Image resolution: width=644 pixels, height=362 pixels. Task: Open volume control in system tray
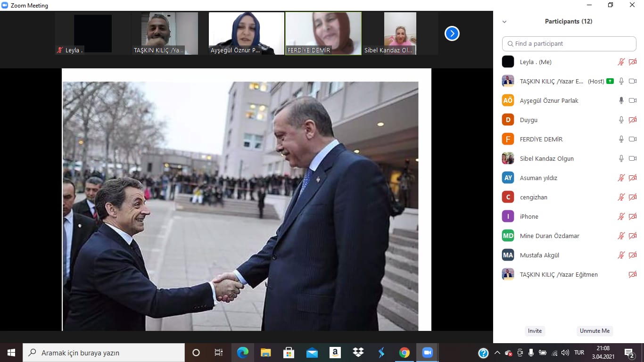(x=565, y=353)
